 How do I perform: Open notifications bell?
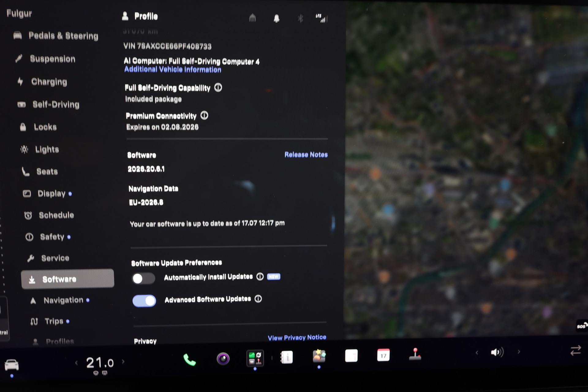pyautogui.click(x=276, y=18)
